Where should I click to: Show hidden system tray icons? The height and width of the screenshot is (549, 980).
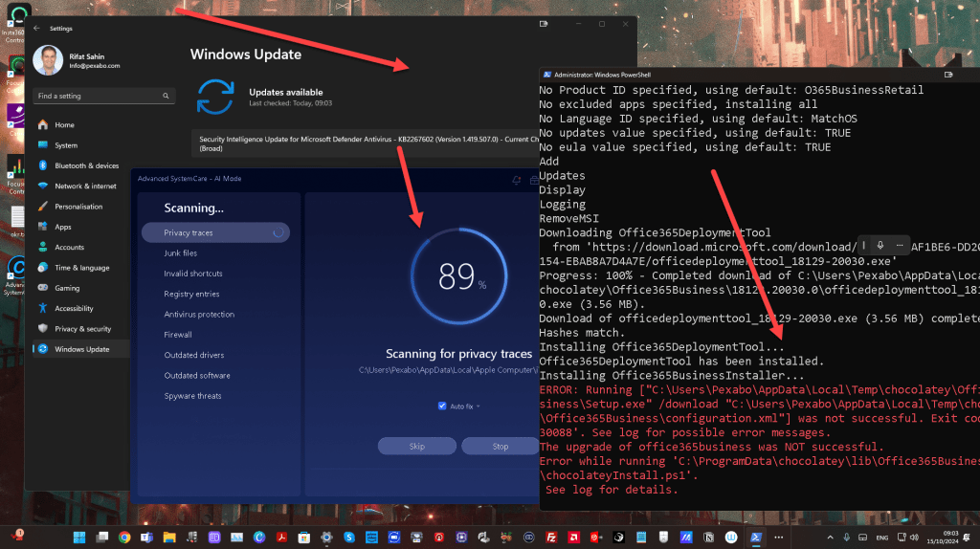point(830,538)
